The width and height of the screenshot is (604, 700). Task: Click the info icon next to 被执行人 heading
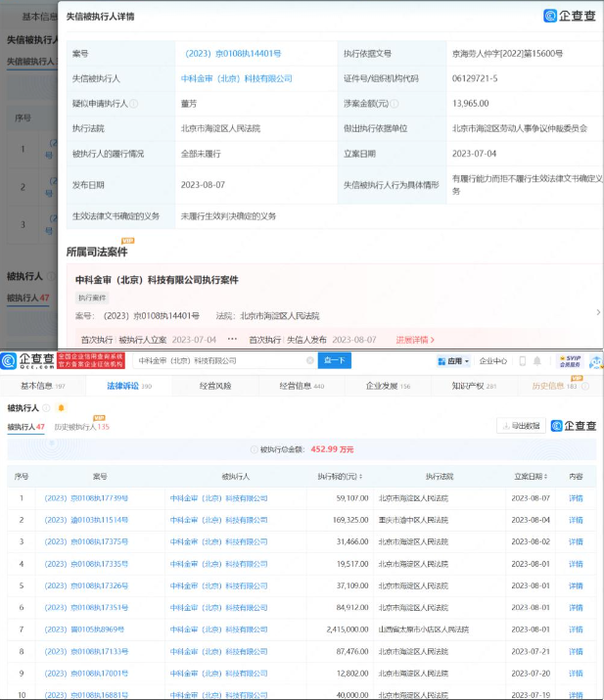46,408
